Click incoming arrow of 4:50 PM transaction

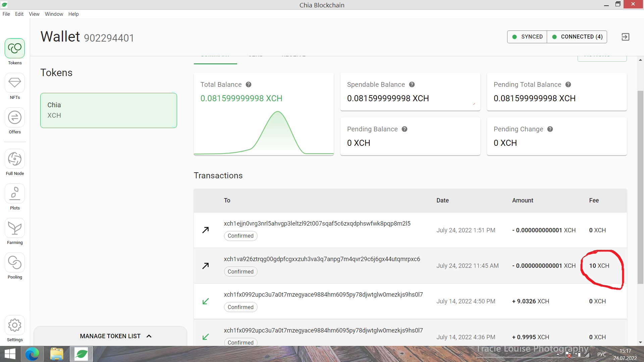click(206, 301)
